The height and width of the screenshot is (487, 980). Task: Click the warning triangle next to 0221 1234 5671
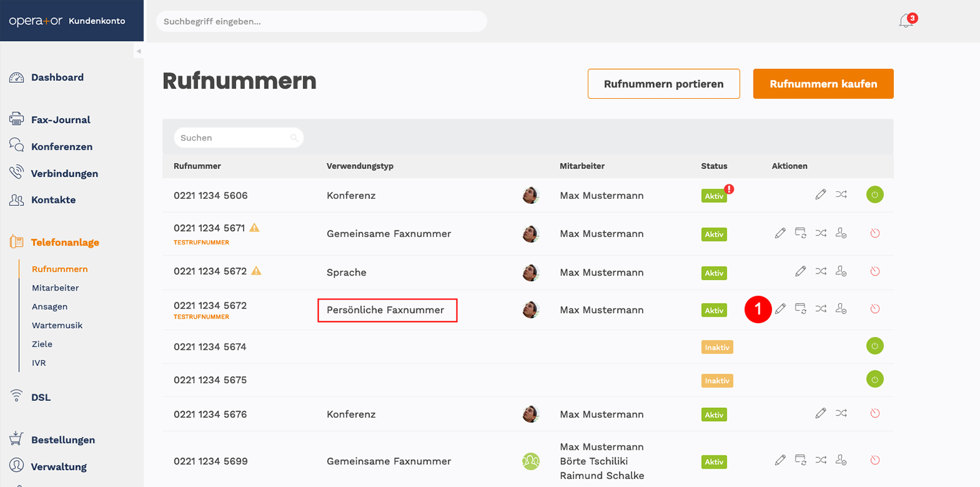coord(254,227)
